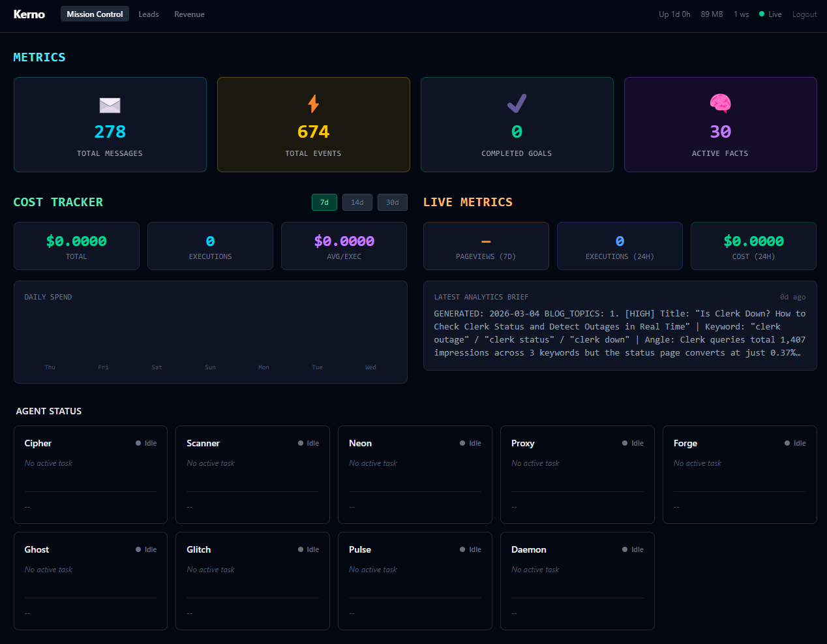The width and height of the screenshot is (827, 644).
Task: Click the brain icon on Active Facts card
Action: [720, 104]
